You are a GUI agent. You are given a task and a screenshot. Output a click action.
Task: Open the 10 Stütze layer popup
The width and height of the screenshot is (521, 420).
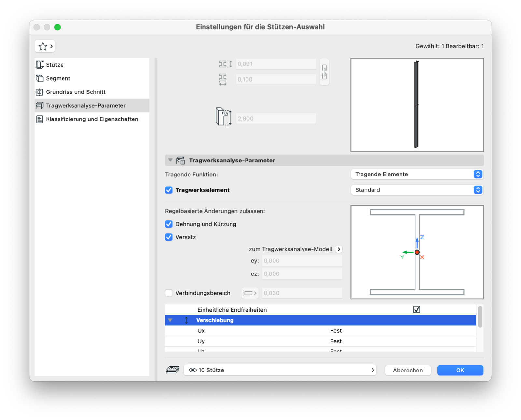pyautogui.click(x=280, y=370)
